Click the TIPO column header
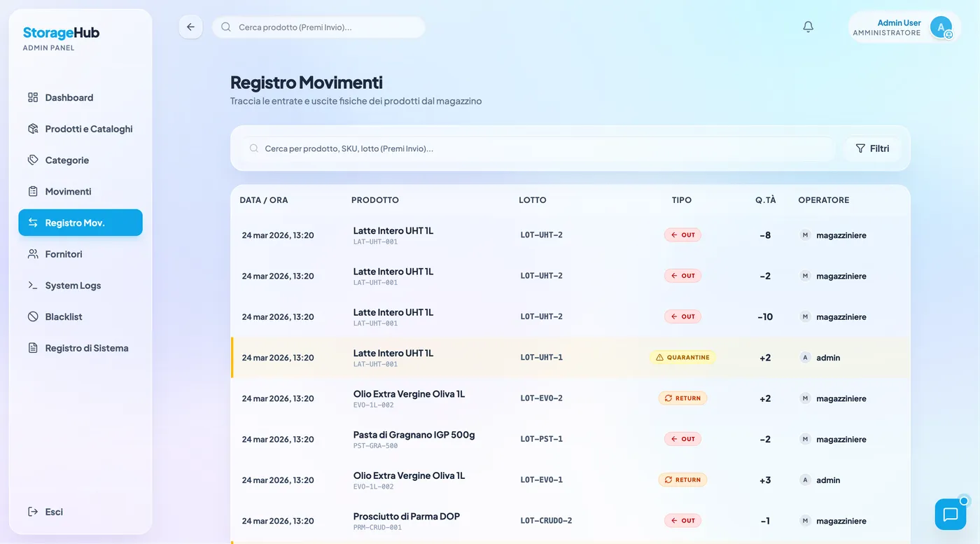The image size is (980, 544). 682,200
